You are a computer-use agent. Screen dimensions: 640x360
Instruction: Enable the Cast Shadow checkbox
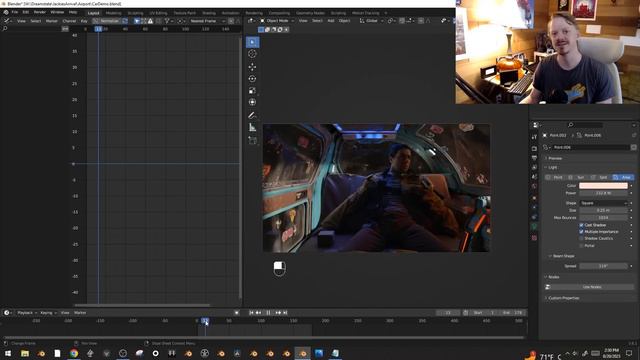pos(581,225)
